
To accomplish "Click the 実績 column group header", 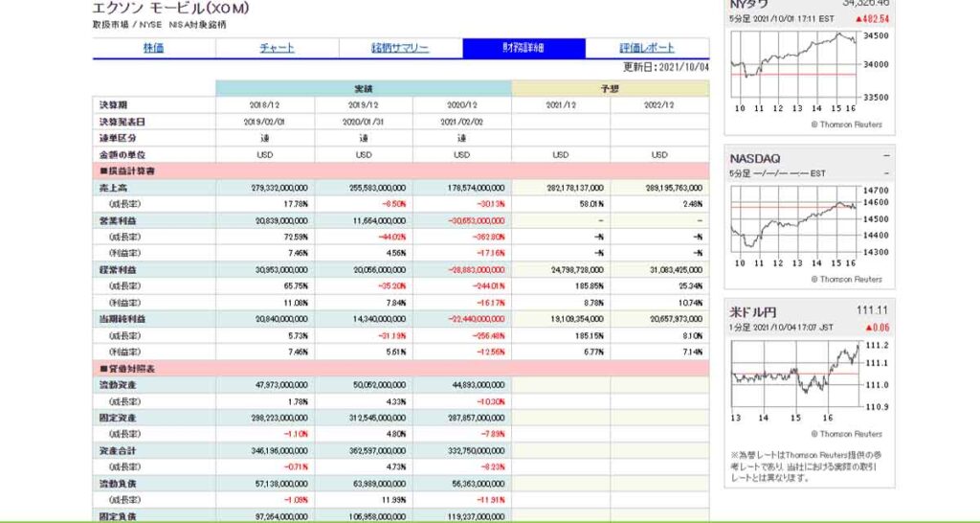I will tap(364, 89).
